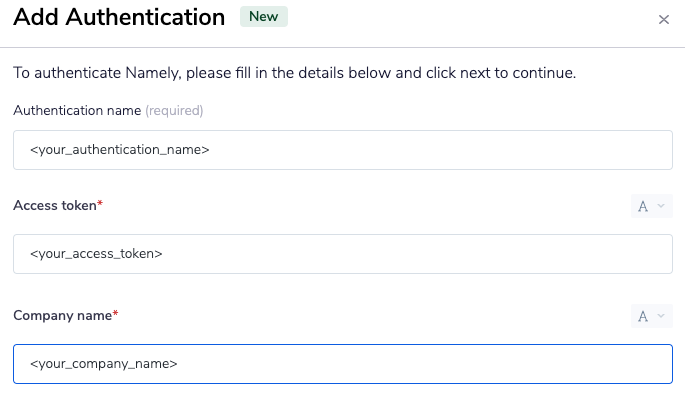Image resolution: width=685 pixels, height=405 pixels.
Task: Click the <your_access_token> placeholder text
Action: pyautogui.click(x=96, y=254)
